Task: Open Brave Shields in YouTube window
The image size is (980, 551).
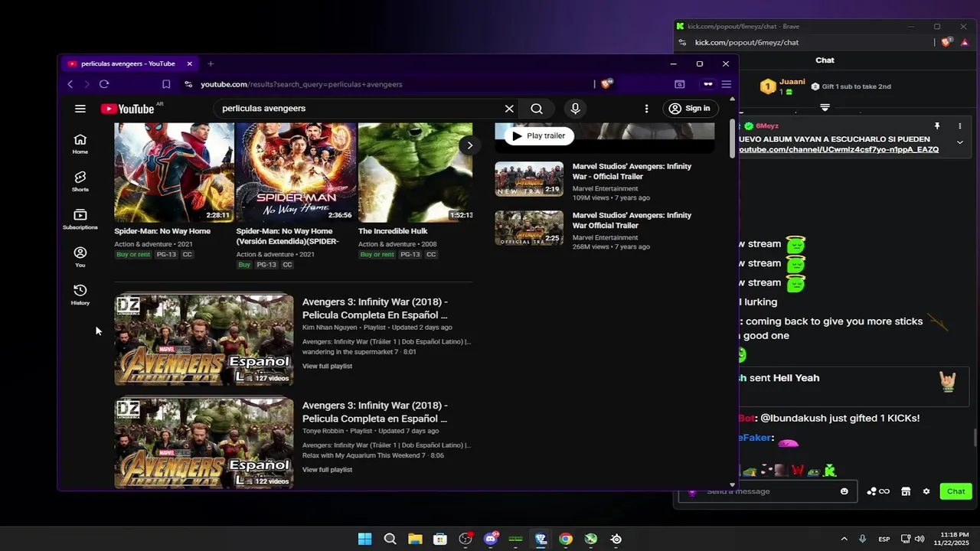Action: coord(606,84)
